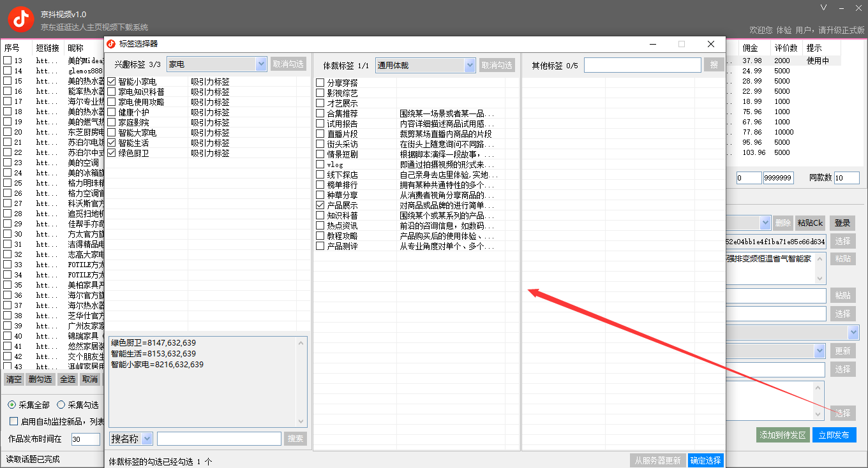Click the 清空 button in main window
868x468 pixels.
click(x=14, y=379)
